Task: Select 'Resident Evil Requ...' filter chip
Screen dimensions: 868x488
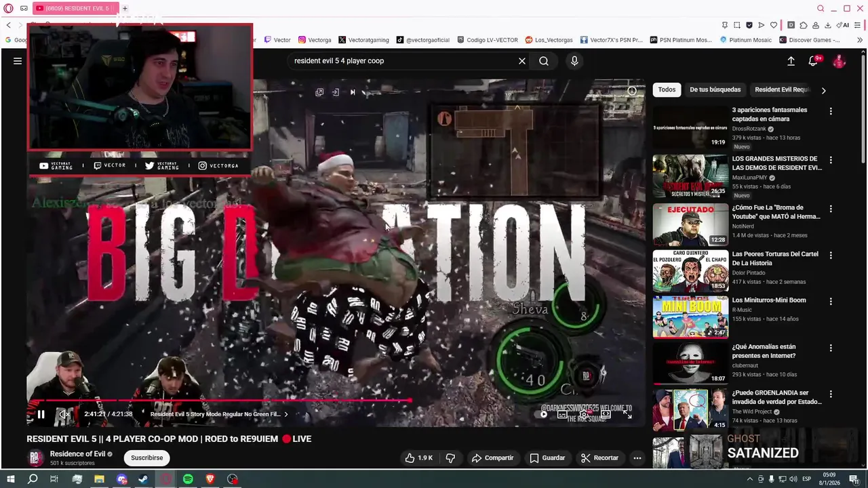Action: (x=781, y=89)
